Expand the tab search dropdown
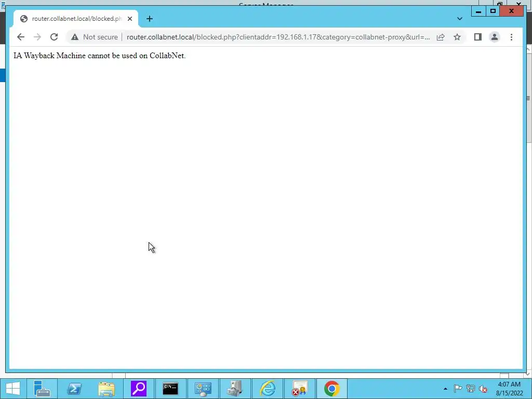The width and height of the screenshot is (532, 399). (x=460, y=19)
